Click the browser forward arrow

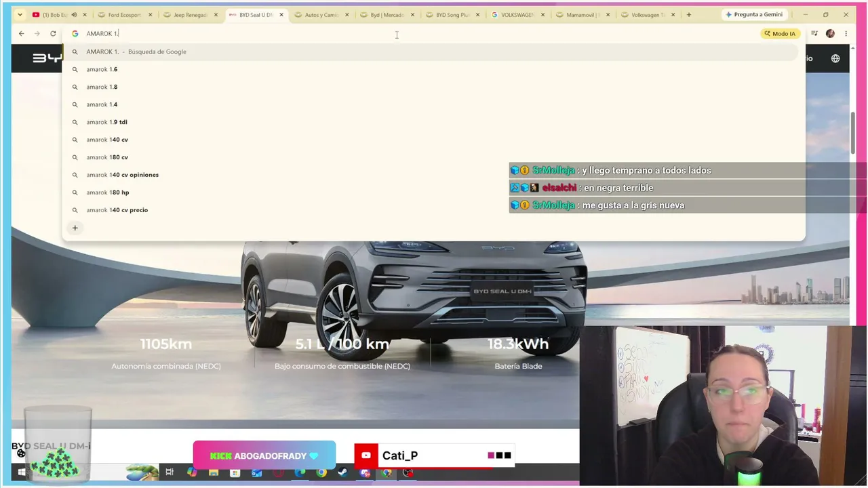[37, 33]
